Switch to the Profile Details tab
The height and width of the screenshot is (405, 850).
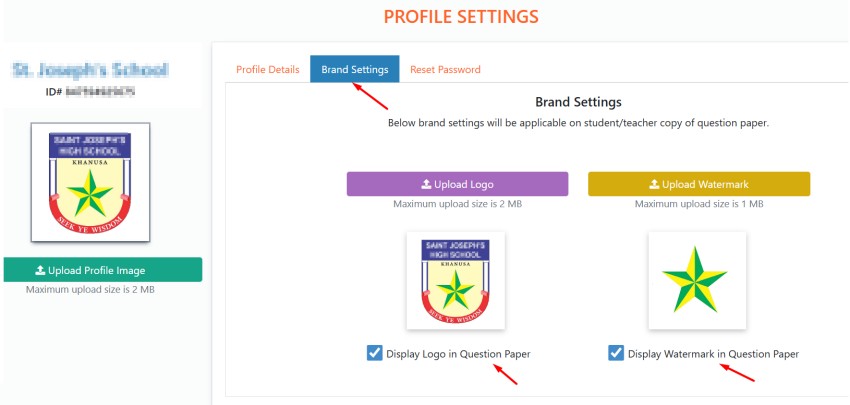(x=267, y=70)
